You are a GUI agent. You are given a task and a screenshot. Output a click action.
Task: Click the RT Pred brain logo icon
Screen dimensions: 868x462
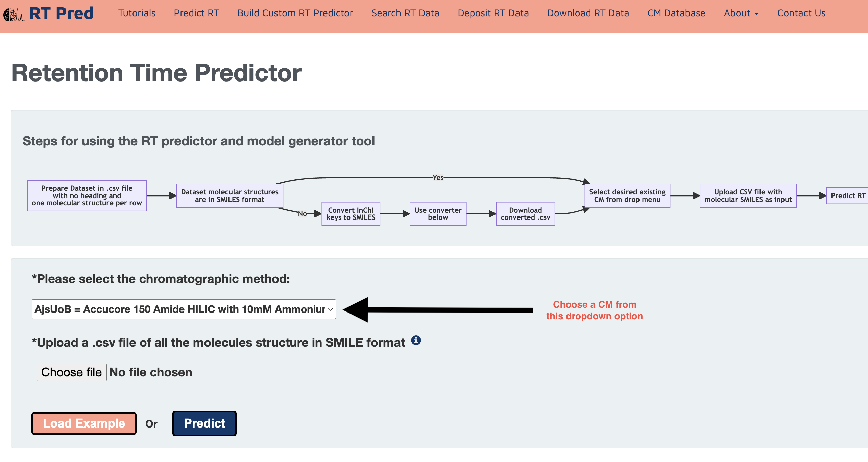click(x=14, y=15)
